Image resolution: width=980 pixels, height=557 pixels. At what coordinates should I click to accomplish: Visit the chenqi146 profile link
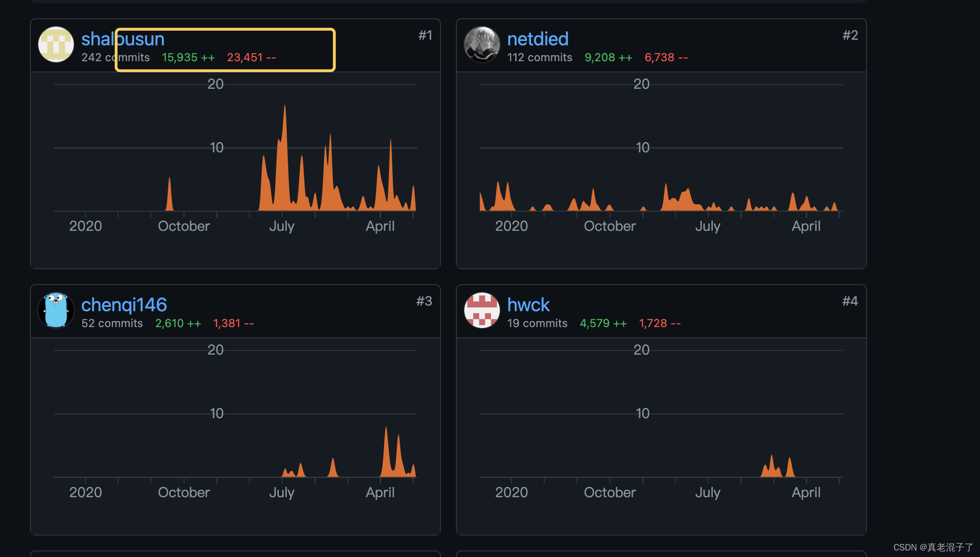coord(124,305)
